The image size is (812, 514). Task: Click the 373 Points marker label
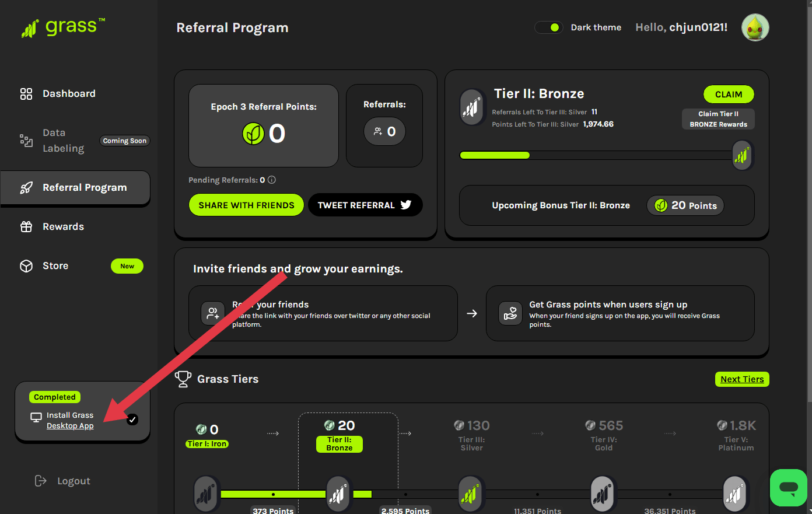click(x=273, y=510)
